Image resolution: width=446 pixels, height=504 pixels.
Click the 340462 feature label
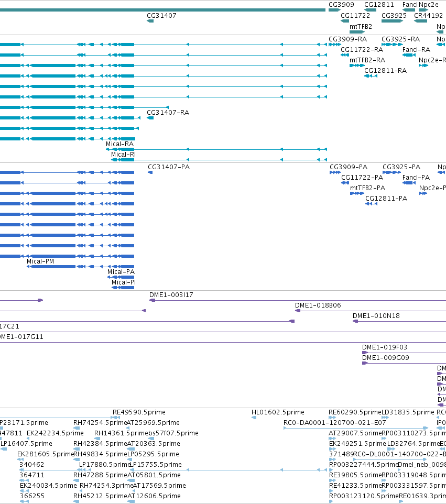point(31,465)
